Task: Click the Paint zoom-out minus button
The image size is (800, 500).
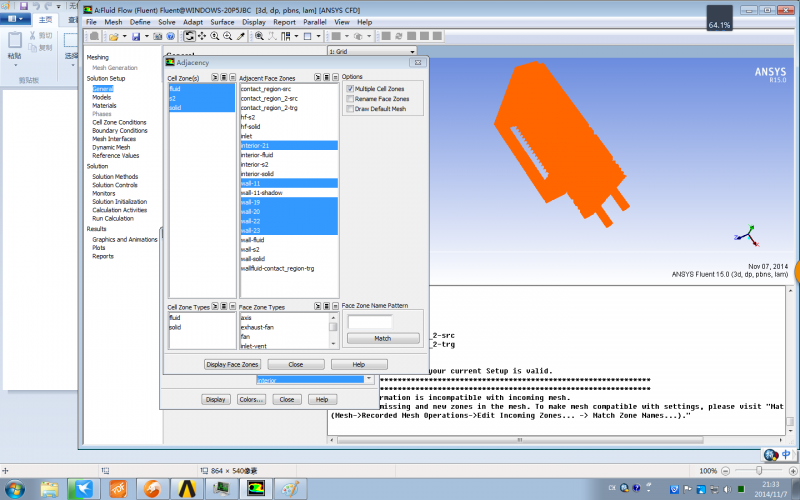Action: [726, 471]
